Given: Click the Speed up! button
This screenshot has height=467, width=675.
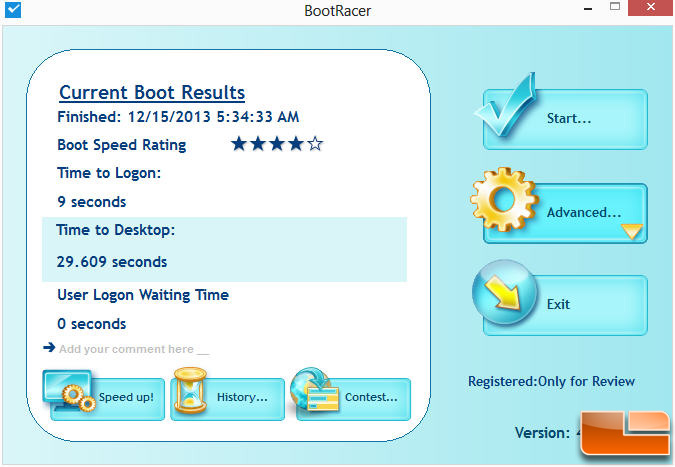Looking at the screenshot, I should 108,399.
